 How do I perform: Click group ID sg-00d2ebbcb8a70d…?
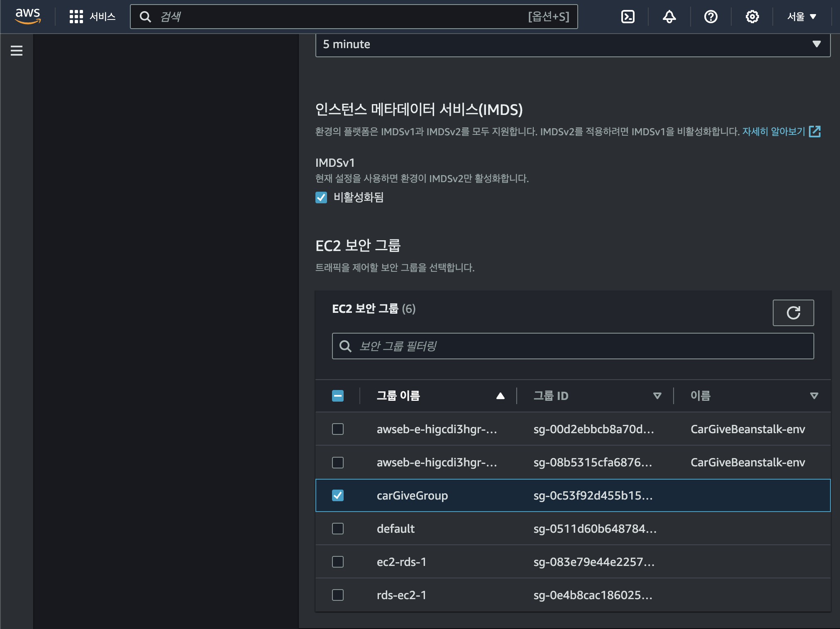593,429
